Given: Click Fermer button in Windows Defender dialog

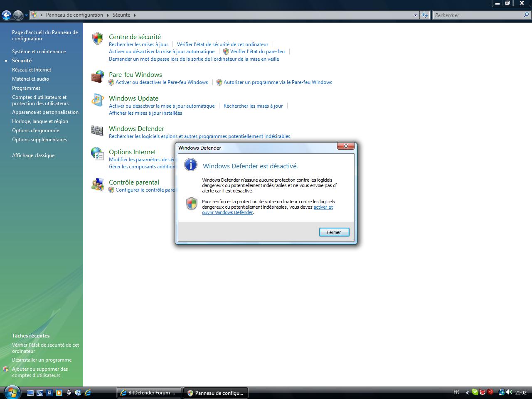Looking at the screenshot, I should [334, 232].
